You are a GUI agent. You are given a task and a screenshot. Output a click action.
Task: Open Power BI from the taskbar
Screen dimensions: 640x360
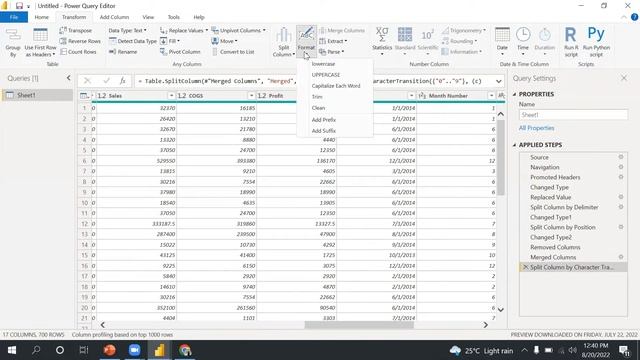pos(159,350)
